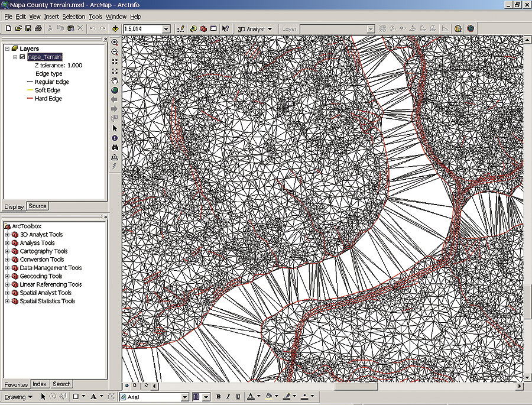Select the Identify tool

[115, 138]
